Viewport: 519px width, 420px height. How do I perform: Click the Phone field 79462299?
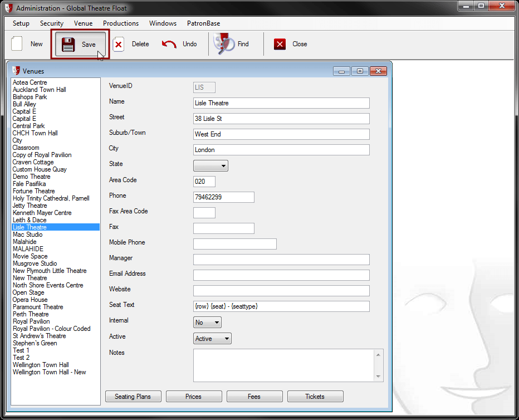pos(224,197)
